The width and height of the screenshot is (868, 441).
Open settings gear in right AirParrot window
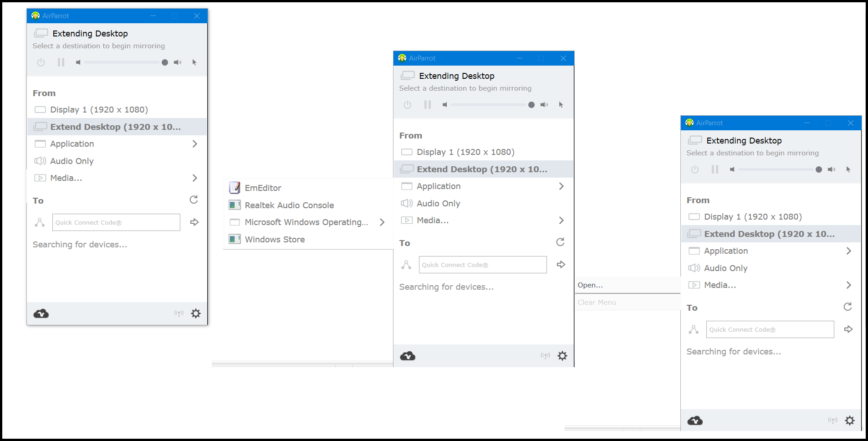click(x=850, y=420)
